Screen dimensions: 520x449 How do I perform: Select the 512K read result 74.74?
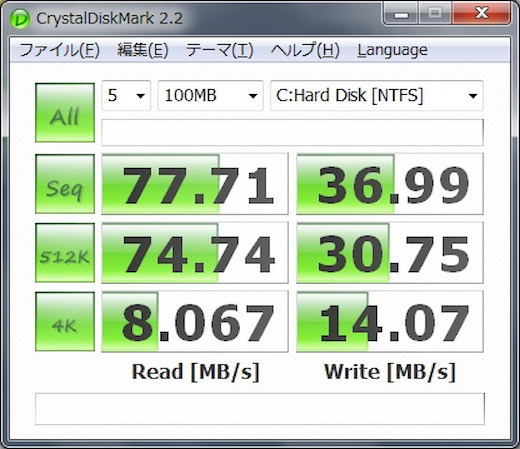pyautogui.click(x=195, y=253)
